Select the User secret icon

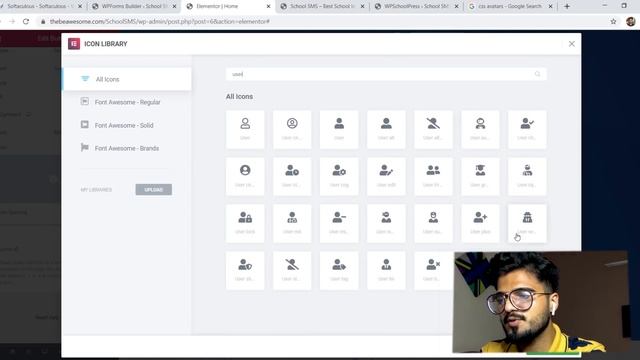coord(527,224)
